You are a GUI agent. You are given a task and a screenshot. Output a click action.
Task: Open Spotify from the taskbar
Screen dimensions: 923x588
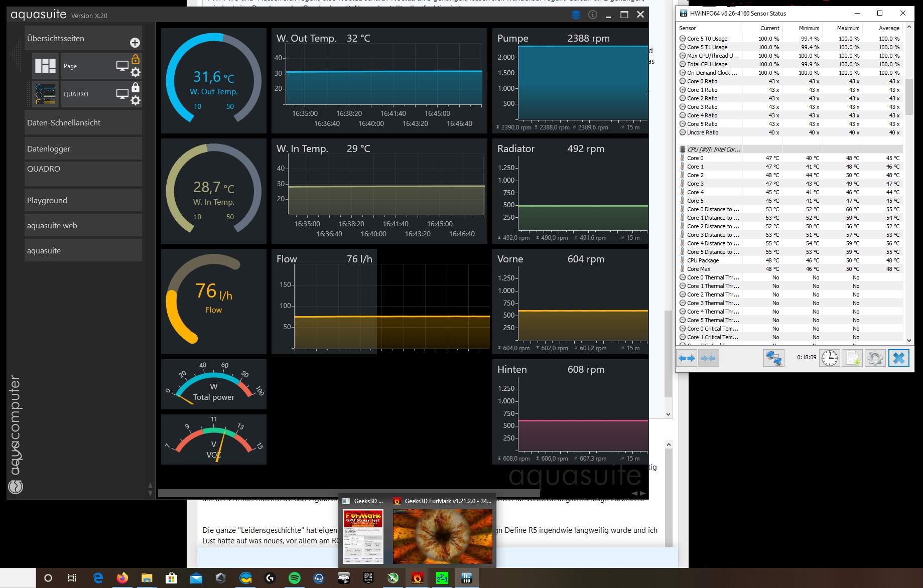tap(295, 578)
